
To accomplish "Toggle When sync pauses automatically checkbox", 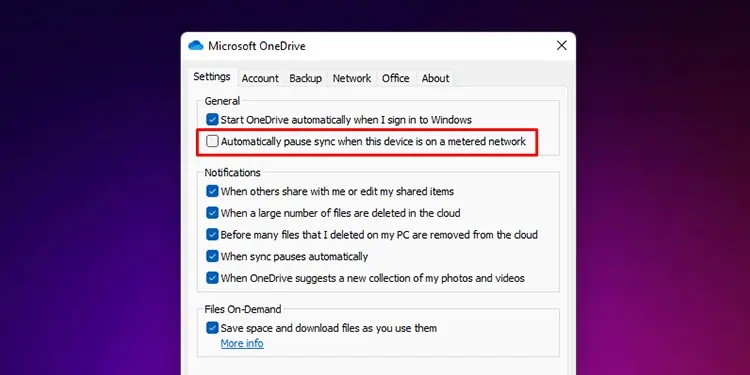I will click(212, 256).
